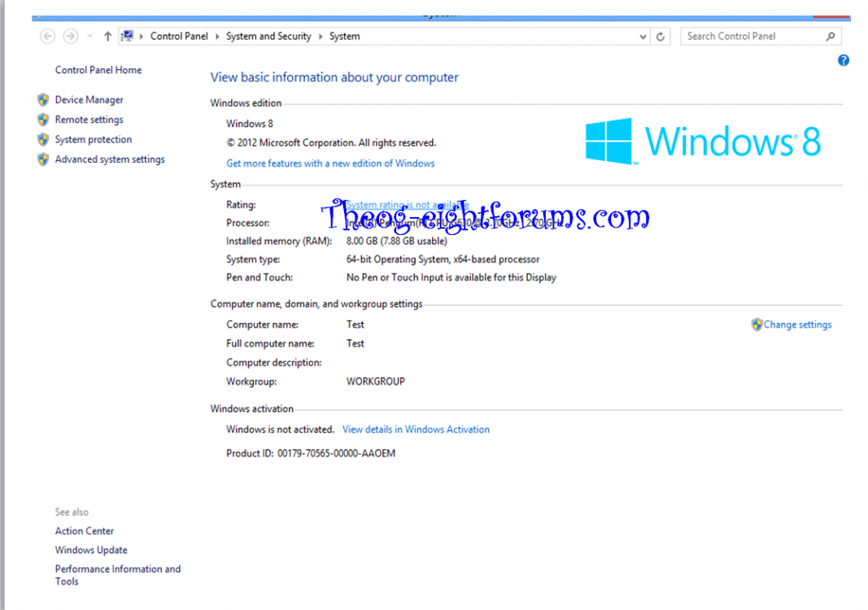The height and width of the screenshot is (610, 868).
Task: Click Get more features with new edition link
Action: (330, 163)
